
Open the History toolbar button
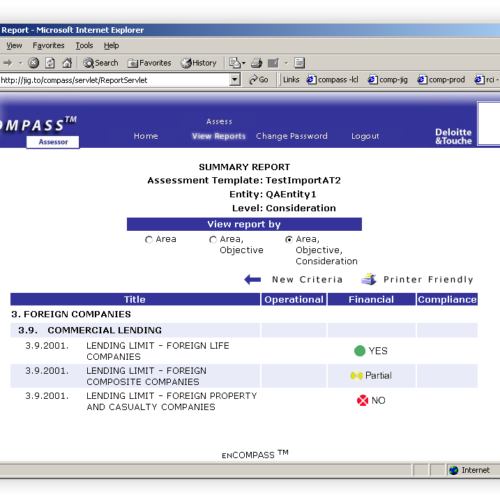pyautogui.click(x=199, y=63)
